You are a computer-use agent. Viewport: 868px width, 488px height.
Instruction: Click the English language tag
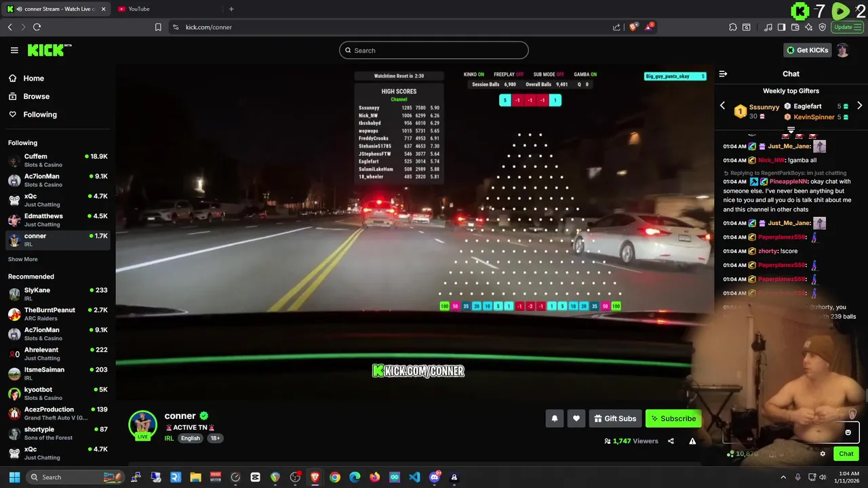click(191, 439)
